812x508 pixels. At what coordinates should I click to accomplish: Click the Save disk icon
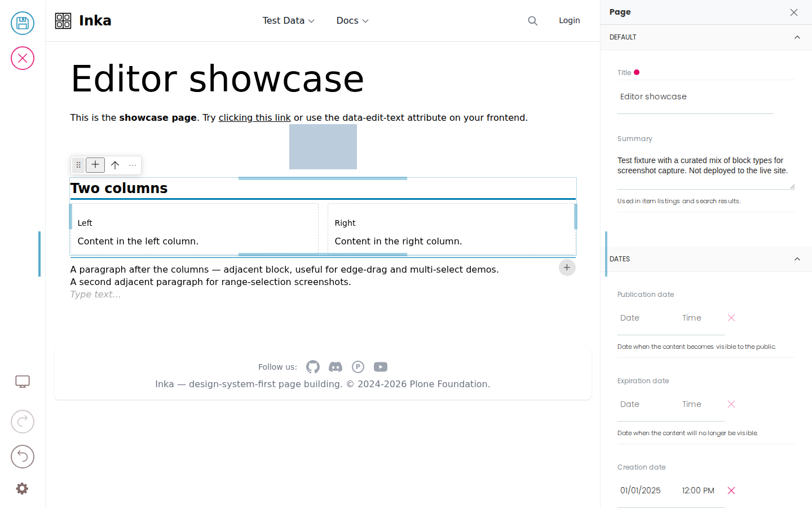click(x=23, y=23)
